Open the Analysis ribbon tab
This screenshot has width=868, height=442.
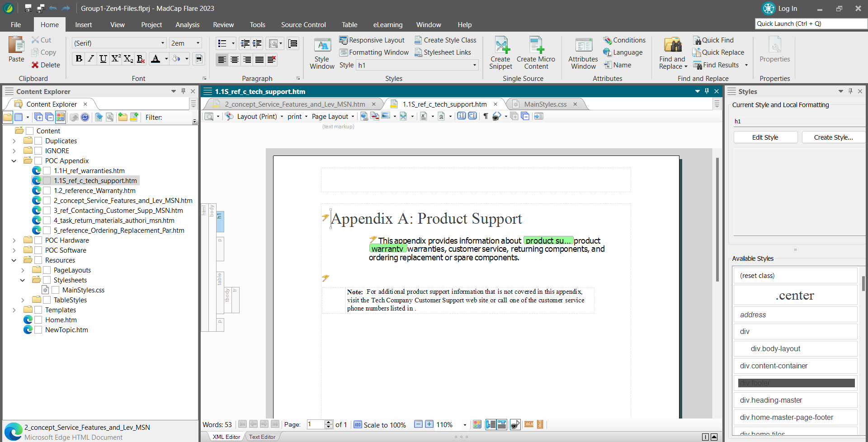pos(187,25)
